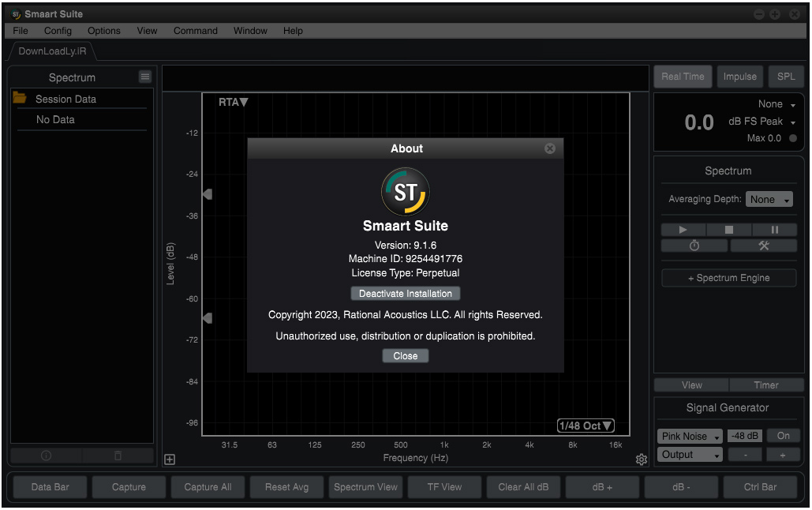Click the trash delete icon below data list
The height and width of the screenshot is (510, 812).
(x=118, y=456)
